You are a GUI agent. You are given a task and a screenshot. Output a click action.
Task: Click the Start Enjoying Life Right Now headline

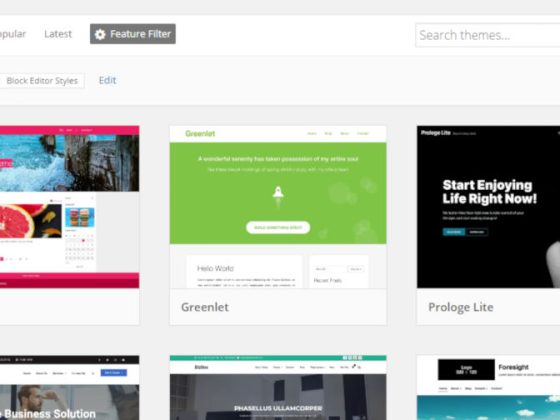pos(489,192)
